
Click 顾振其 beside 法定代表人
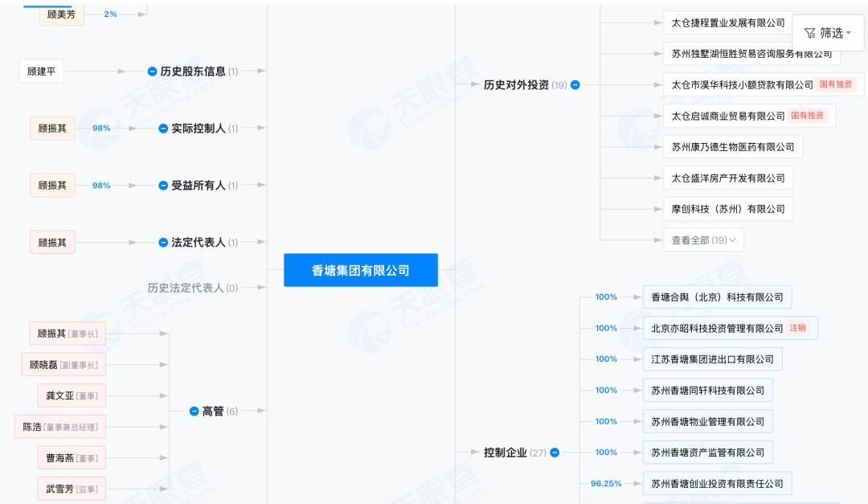pos(52,243)
